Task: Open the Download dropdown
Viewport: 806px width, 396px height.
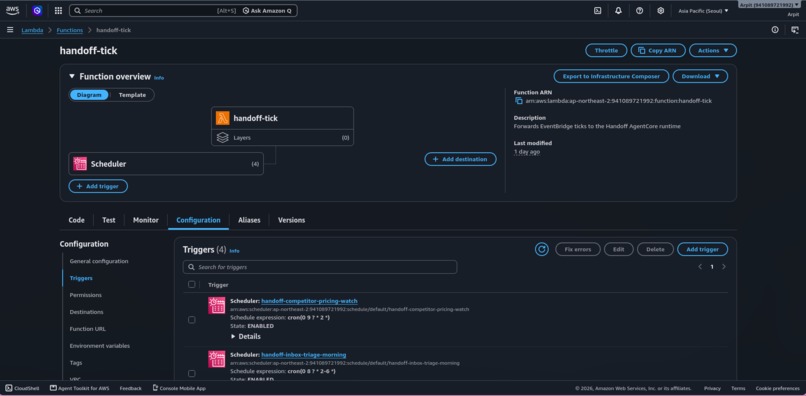Action: 700,76
